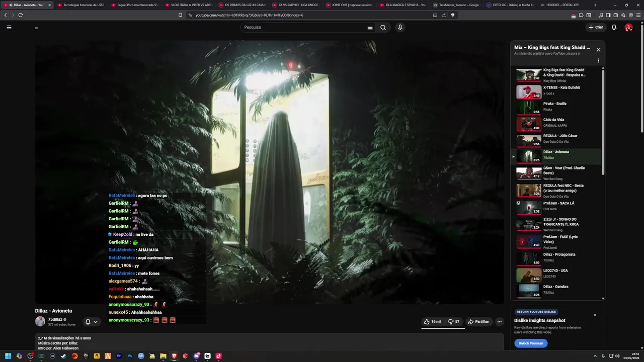Like the video with thumbs up
644x362 pixels.
click(432, 322)
